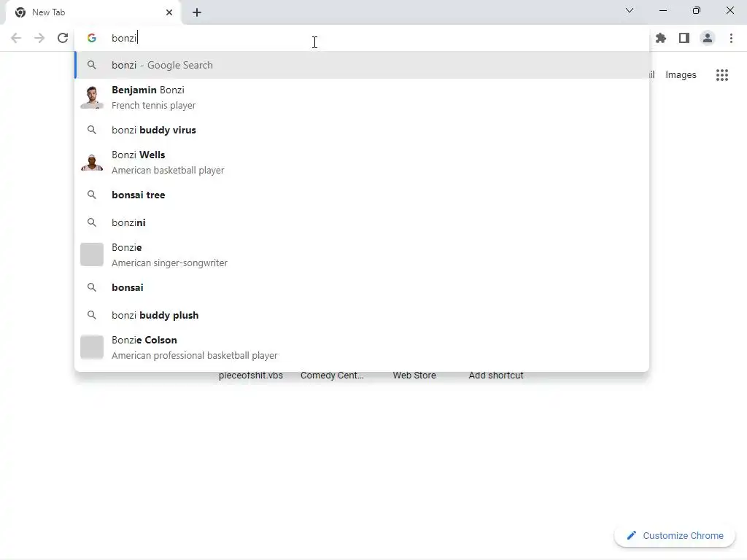This screenshot has width=747, height=560.
Task: Click the back navigation arrow
Action: click(x=16, y=38)
